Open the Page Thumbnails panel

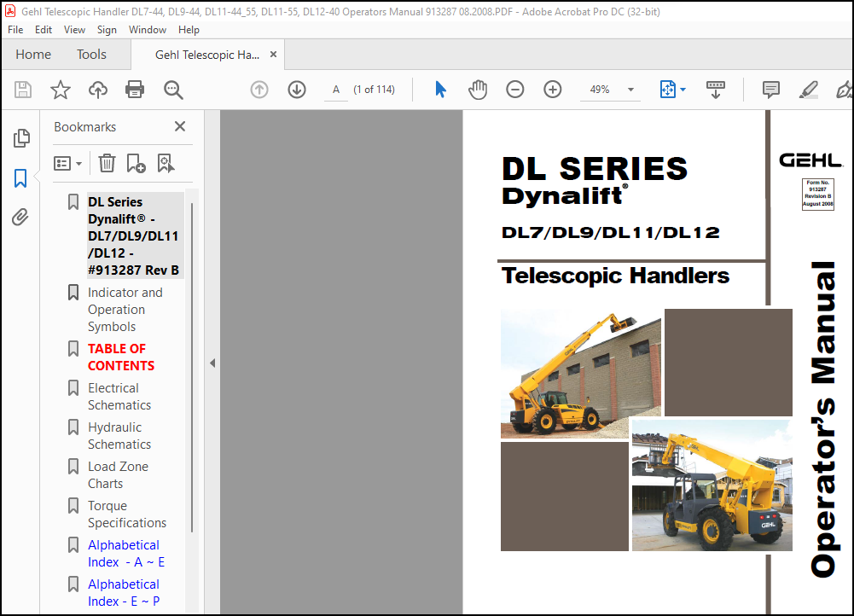(x=21, y=138)
